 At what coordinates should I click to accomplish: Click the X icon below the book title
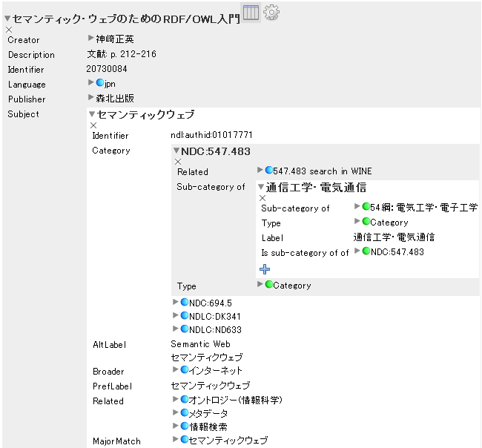[x=9, y=30]
